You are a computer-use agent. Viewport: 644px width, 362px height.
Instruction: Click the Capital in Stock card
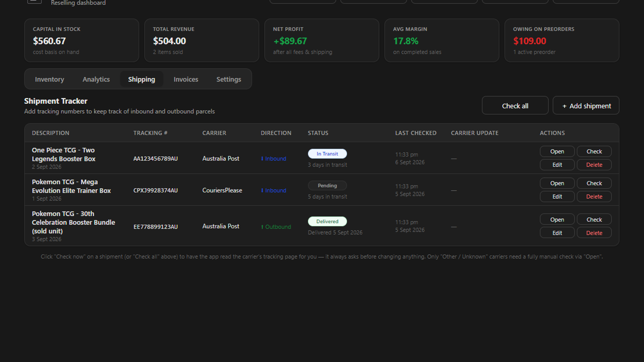coord(82,40)
